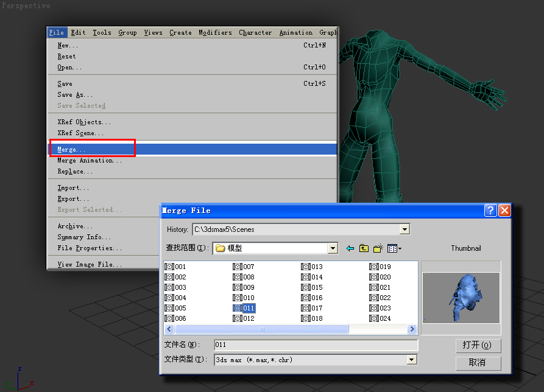The width and height of the screenshot is (544, 392).
Task: Click the 取消 (Cancel) button
Action: [478, 363]
